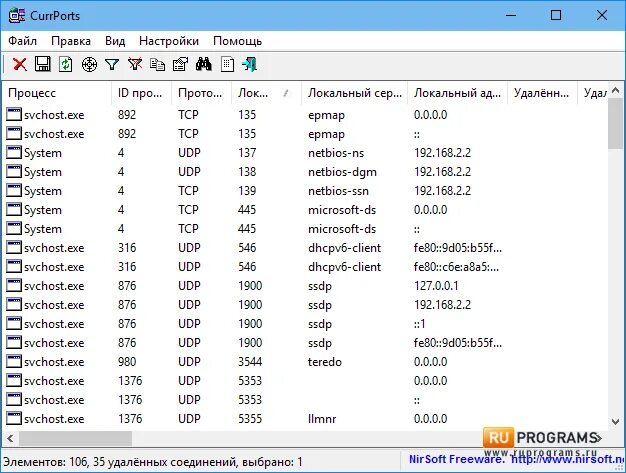The height and width of the screenshot is (473, 626).
Task: Click local port 137 cell
Action: click(x=247, y=153)
